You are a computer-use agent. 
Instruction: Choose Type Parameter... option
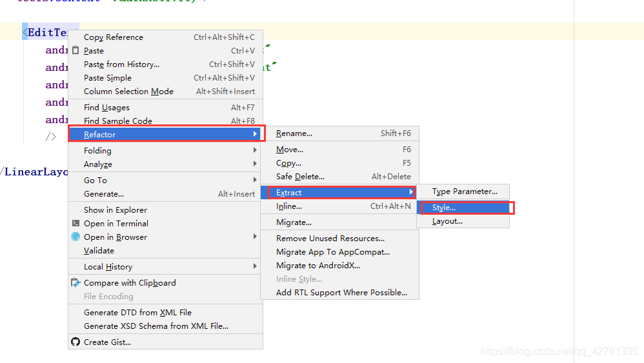(x=465, y=191)
